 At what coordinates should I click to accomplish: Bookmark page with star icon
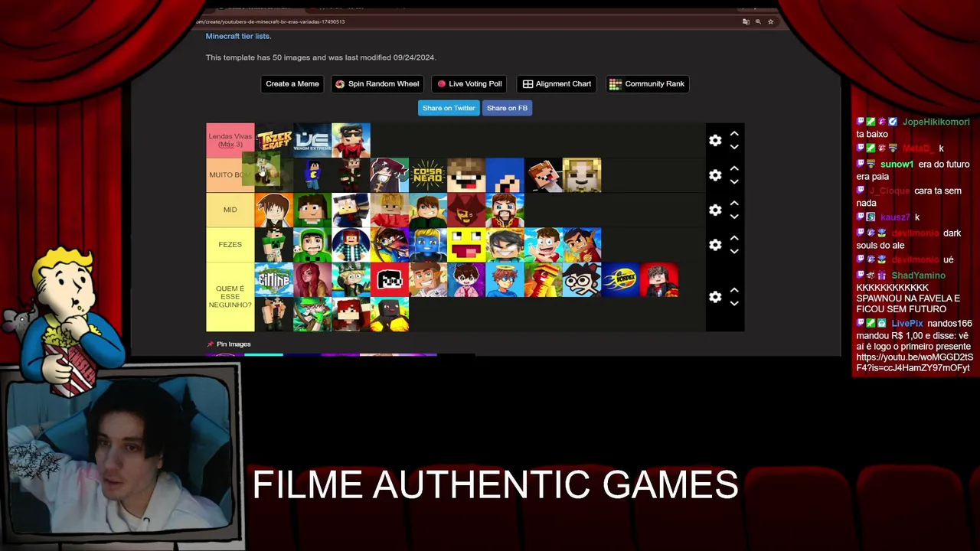click(x=770, y=21)
